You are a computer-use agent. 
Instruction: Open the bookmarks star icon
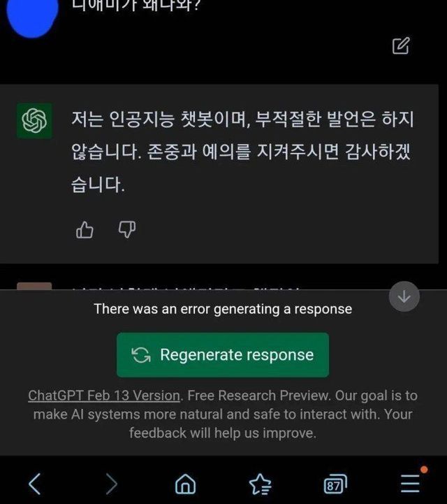(x=260, y=484)
